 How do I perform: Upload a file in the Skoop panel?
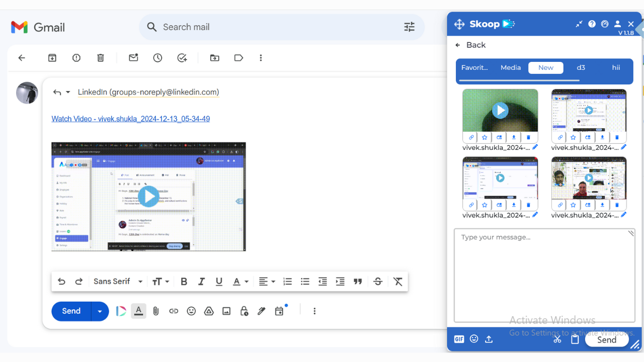click(x=489, y=339)
